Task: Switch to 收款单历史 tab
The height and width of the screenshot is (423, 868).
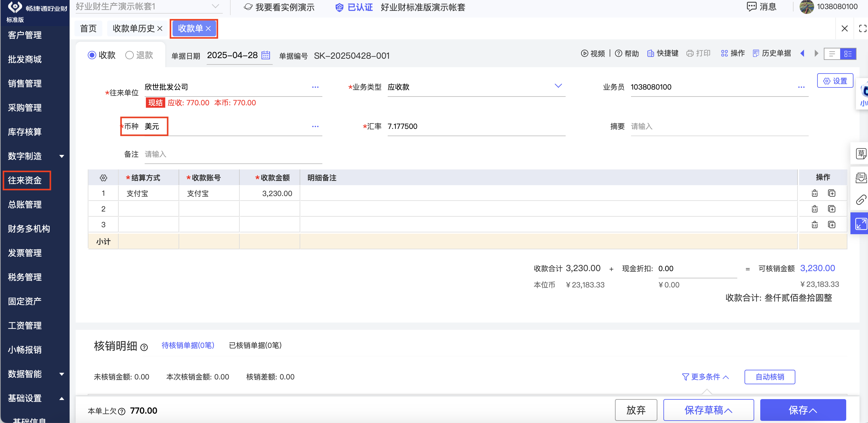Action: coord(133,28)
